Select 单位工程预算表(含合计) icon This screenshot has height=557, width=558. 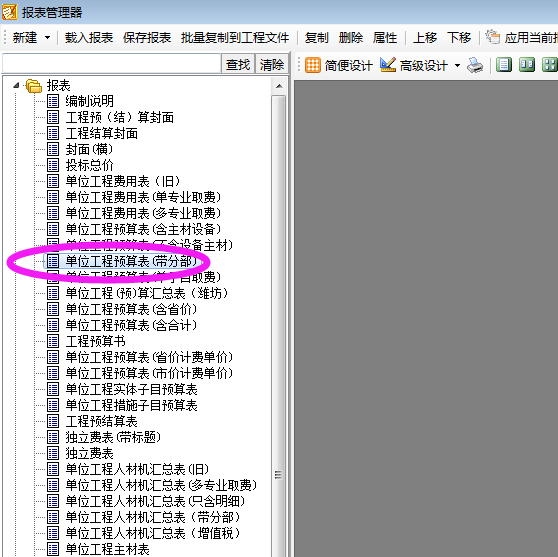tap(53, 325)
